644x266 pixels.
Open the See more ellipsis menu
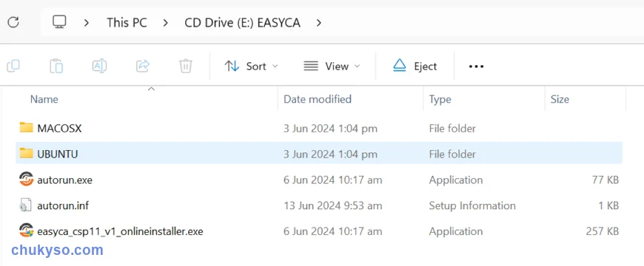tap(476, 66)
